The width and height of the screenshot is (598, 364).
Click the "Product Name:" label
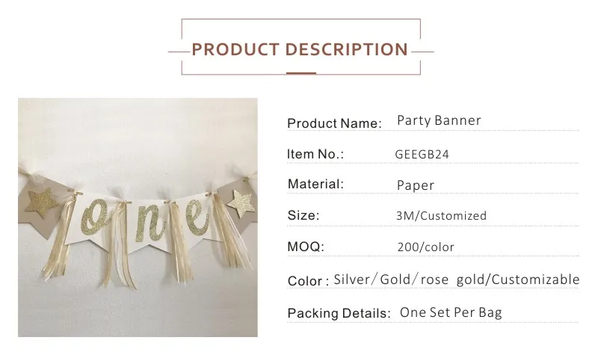[334, 123]
